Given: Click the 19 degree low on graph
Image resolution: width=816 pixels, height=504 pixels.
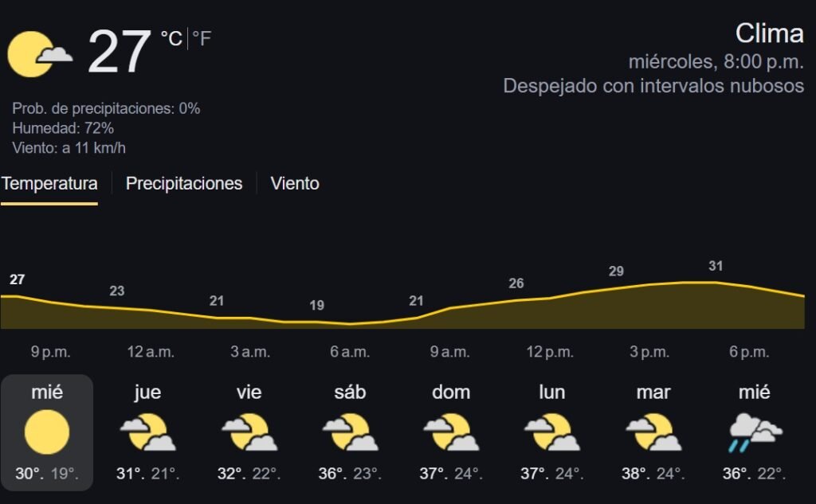Looking at the screenshot, I should (317, 305).
